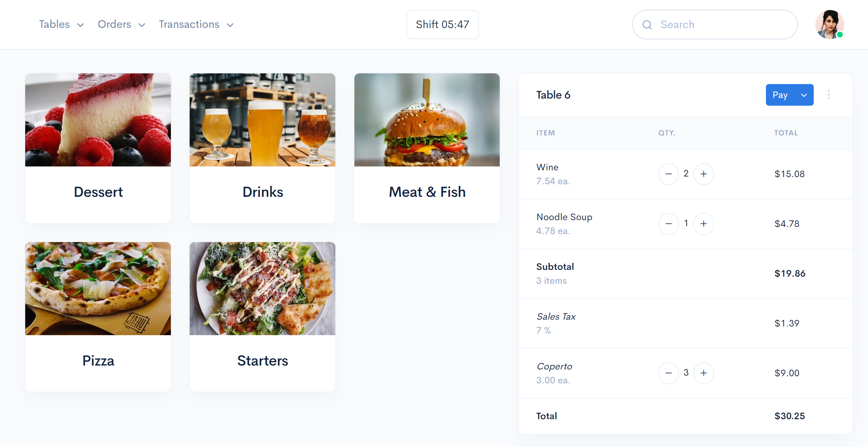
Task: Open the Transactions menu
Action: pos(195,25)
